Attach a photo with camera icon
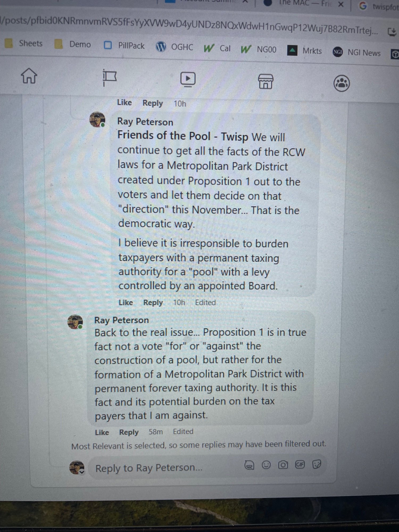 pos(283,465)
